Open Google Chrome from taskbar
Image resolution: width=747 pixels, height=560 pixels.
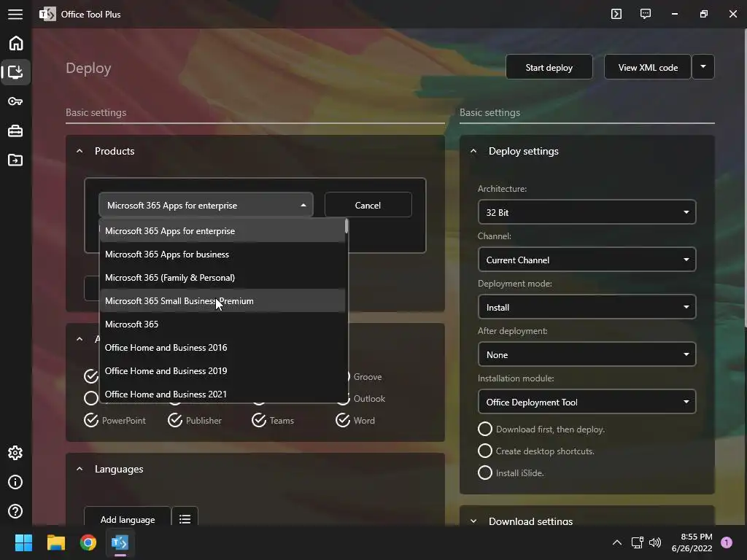point(88,542)
